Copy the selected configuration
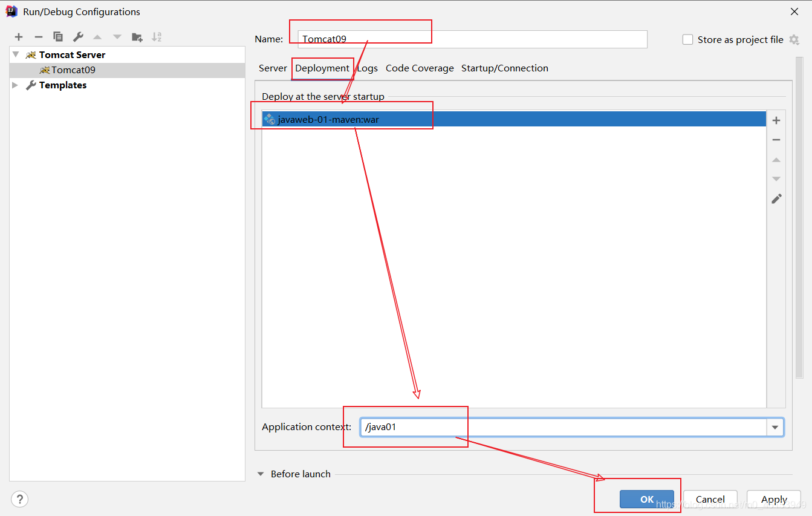This screenshot has height=516, width=812. point(58,37)
